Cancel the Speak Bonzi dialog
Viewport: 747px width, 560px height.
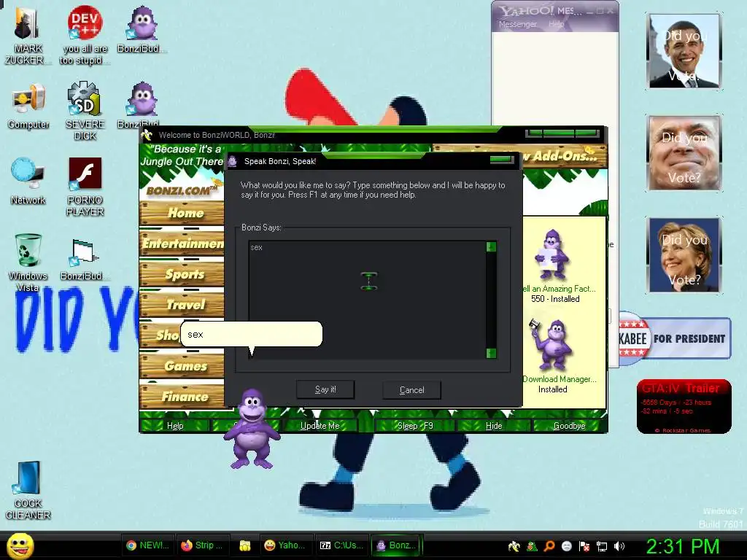click(411, 390)
